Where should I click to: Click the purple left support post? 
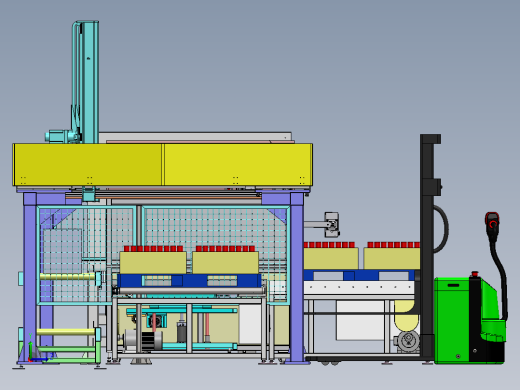pos(30,277)
